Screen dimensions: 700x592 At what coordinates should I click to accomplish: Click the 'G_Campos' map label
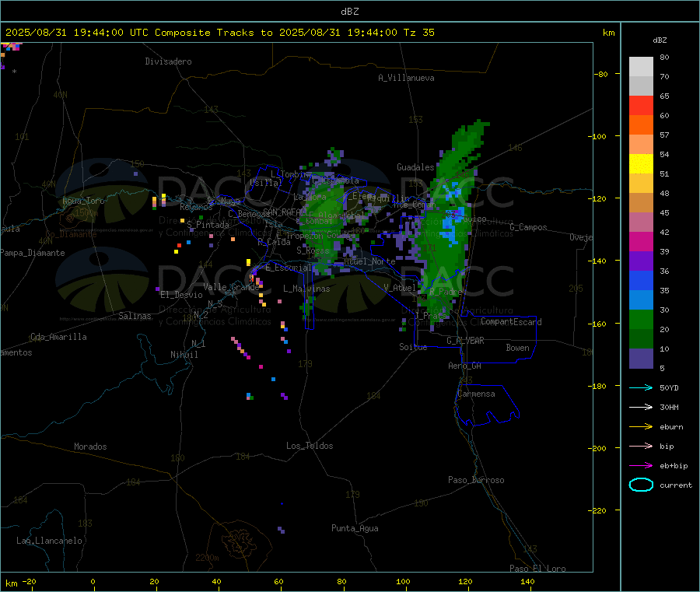529,227
